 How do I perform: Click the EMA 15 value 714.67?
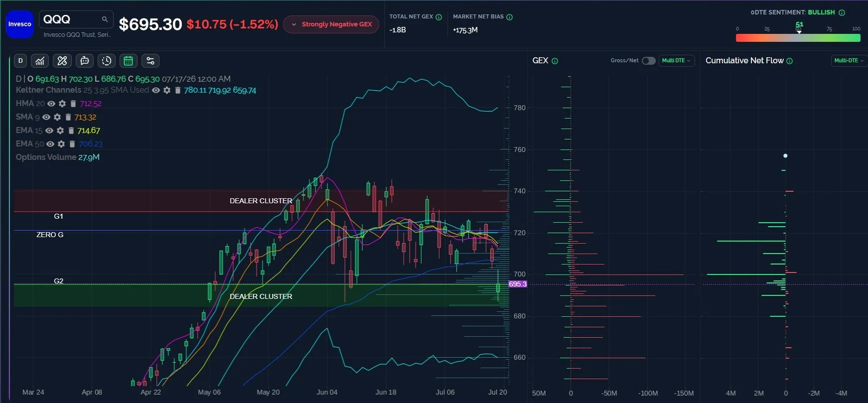coord(89,131)
